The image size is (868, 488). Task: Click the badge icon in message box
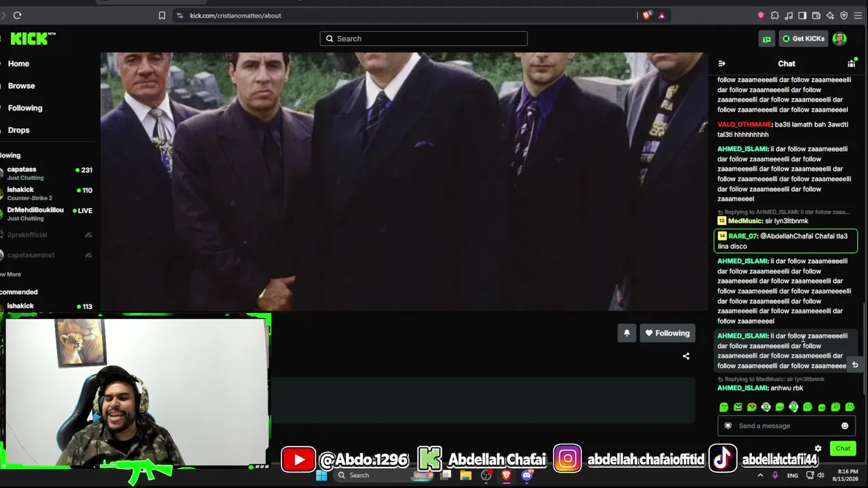pos(728,426)
